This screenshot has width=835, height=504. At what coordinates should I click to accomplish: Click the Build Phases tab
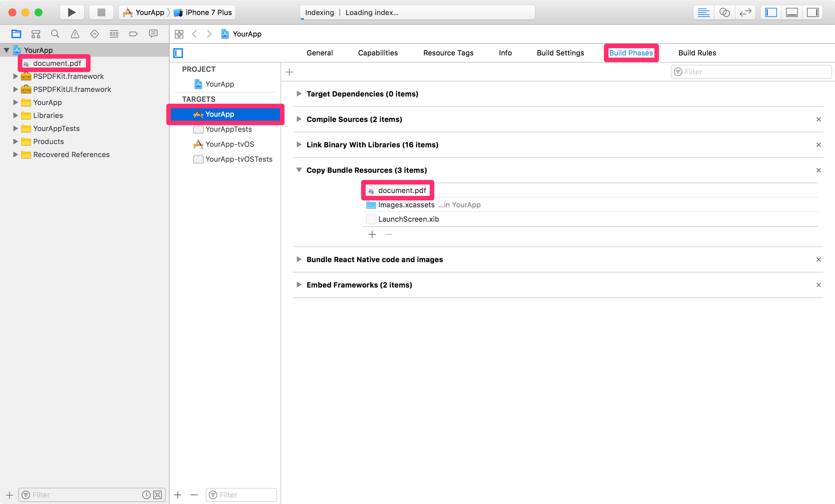tap(631, 52)
